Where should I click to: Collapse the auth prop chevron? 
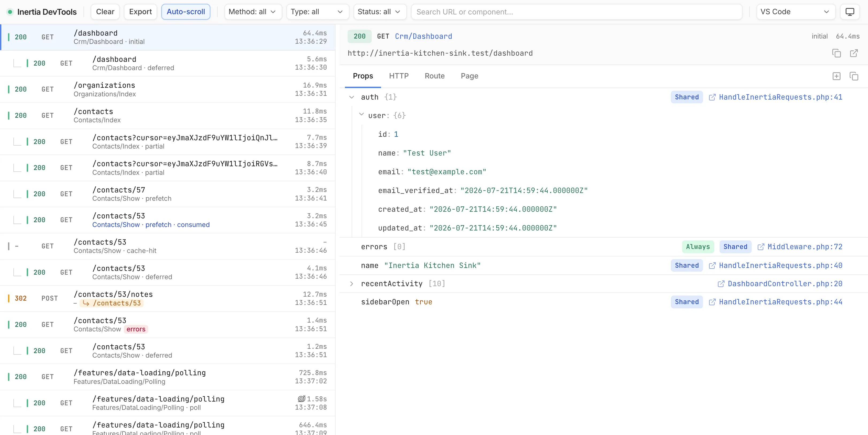(x=352, y=97)
